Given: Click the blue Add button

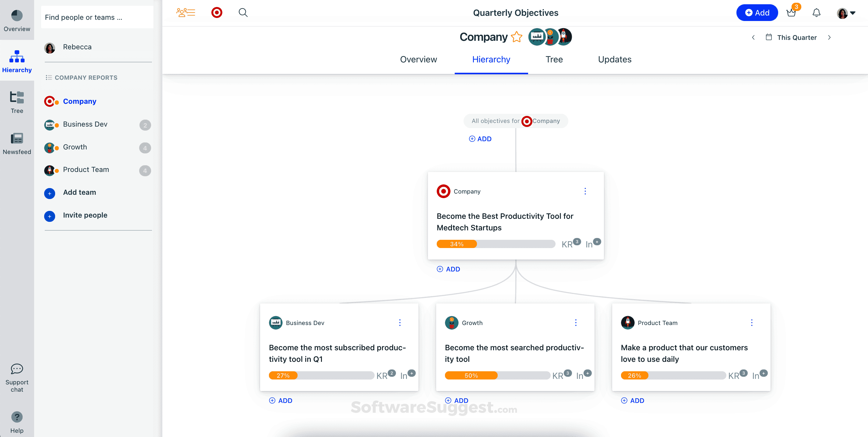Looking at the screenshot, I should point(757,13).
